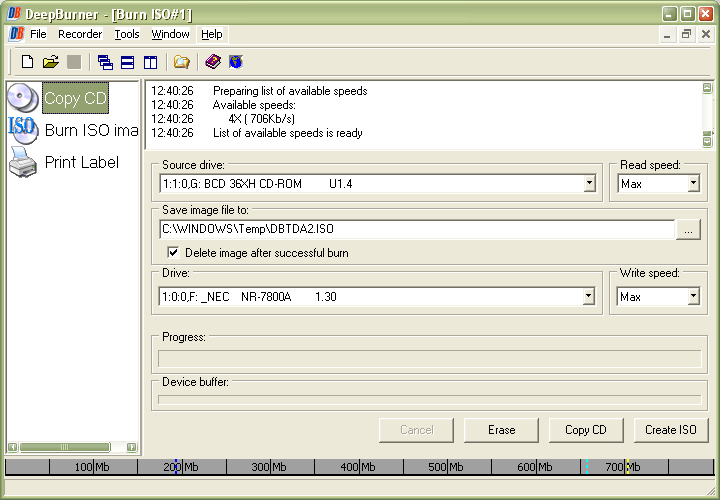This screenshot has width=720, height=500.
Task: Click the Progress bar
Action: [430, 359]
